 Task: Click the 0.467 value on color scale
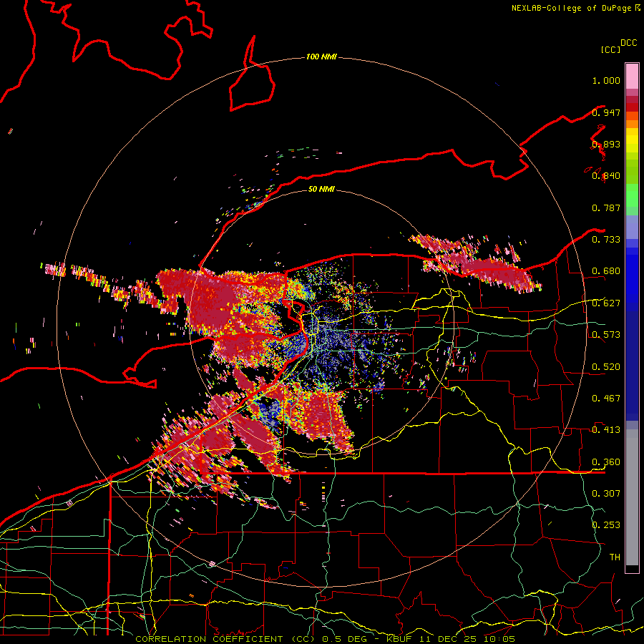coord(606,399)
